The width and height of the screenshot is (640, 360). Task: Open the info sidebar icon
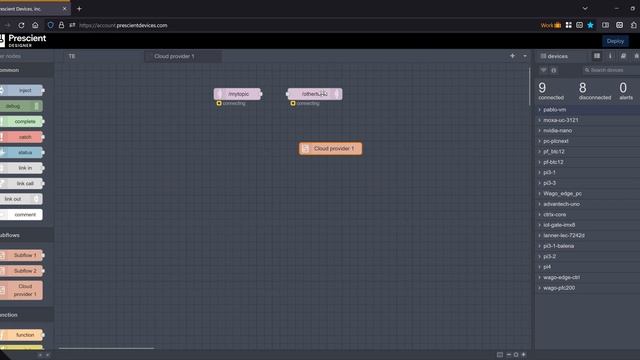pos(610,56)
